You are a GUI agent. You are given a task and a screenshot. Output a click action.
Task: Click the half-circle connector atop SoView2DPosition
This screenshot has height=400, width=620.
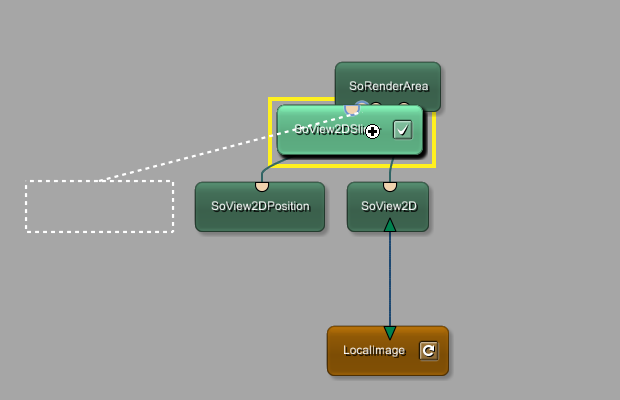pos(262,186)
